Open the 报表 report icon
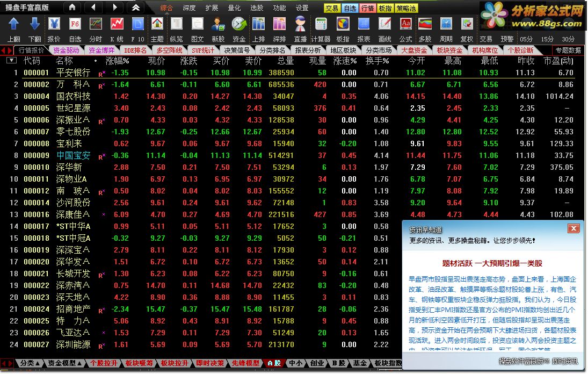588x374 pixels. tap(364, 24)
